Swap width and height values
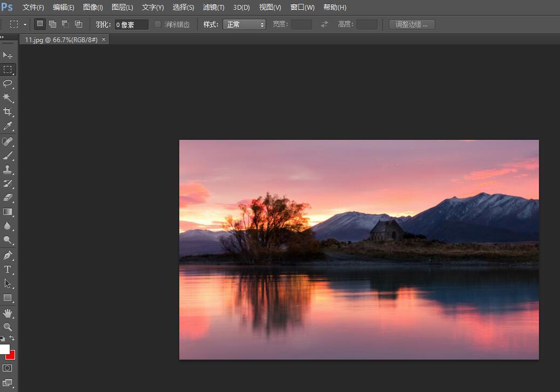The height and width of the screenshot is (392, 560). coord(325,24)
